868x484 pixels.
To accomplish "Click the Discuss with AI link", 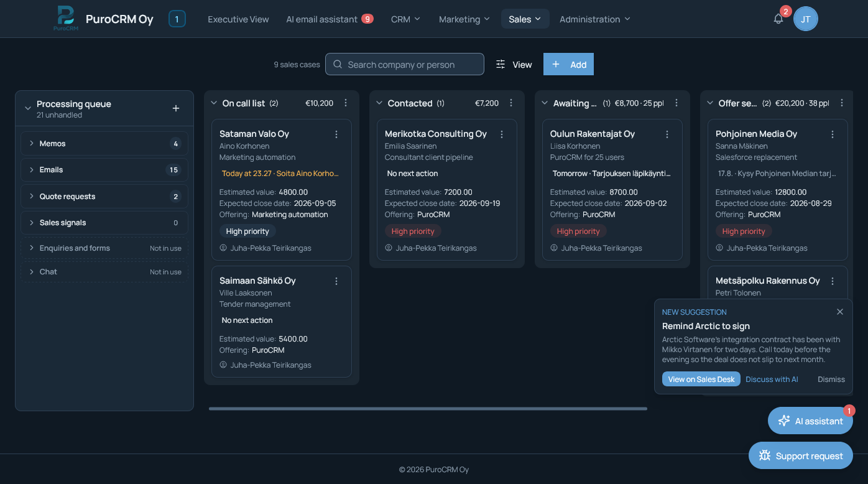I will [772, 379].
